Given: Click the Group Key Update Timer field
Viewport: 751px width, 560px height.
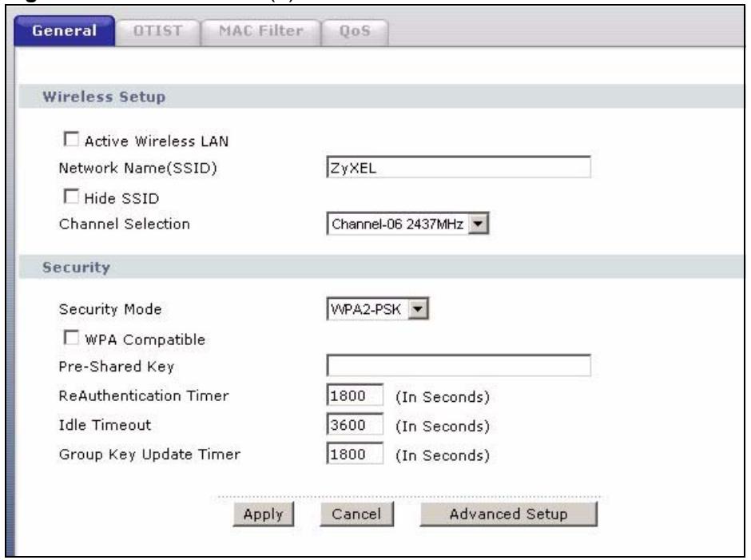Looking at the screenshot, I should [355, 454].
